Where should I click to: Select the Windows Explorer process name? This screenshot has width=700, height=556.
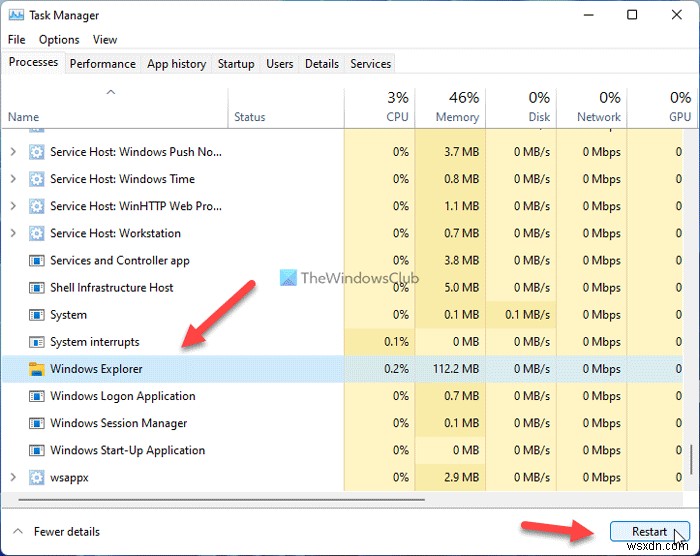(x=96, y=369)
